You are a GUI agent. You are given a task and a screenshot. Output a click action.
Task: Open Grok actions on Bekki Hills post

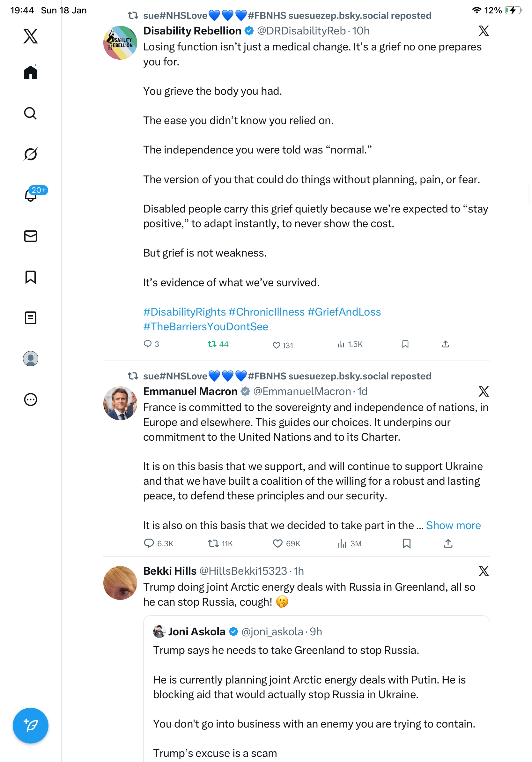pyautogui.click(x=484, y=571)
